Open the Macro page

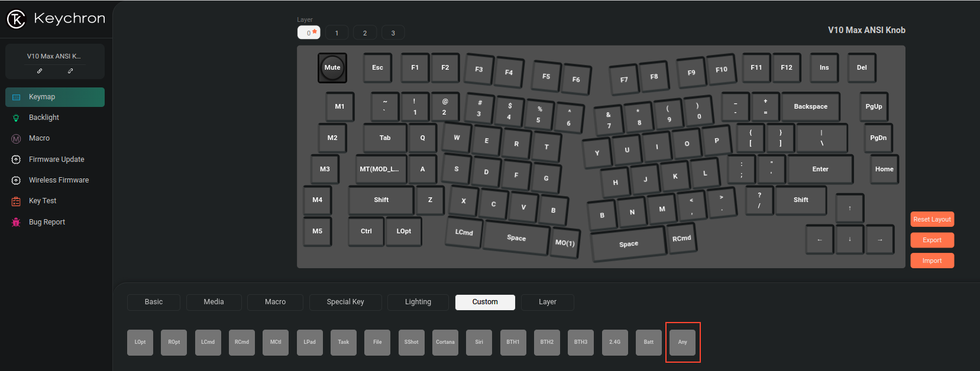[x=55, y=138]
